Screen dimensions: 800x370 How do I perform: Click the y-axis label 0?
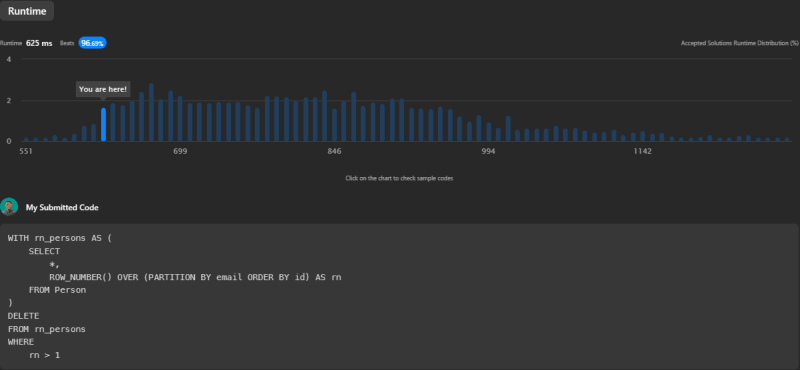[9, 141]
